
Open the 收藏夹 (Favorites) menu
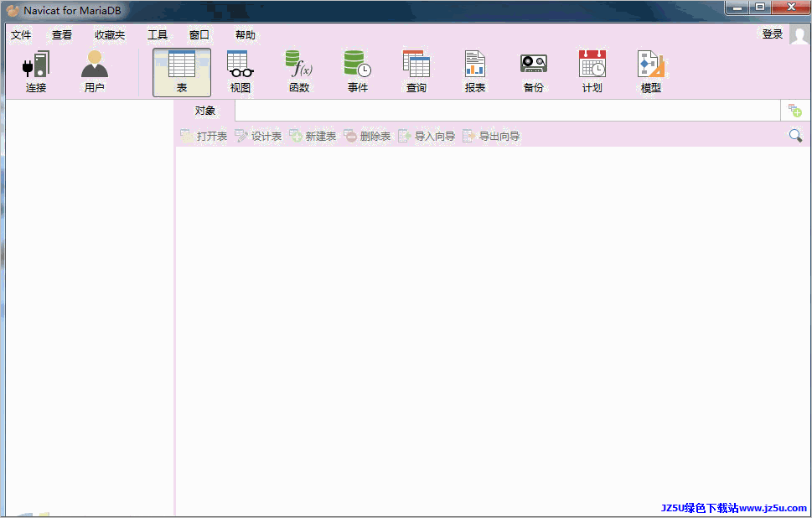[x=110, y=34]
